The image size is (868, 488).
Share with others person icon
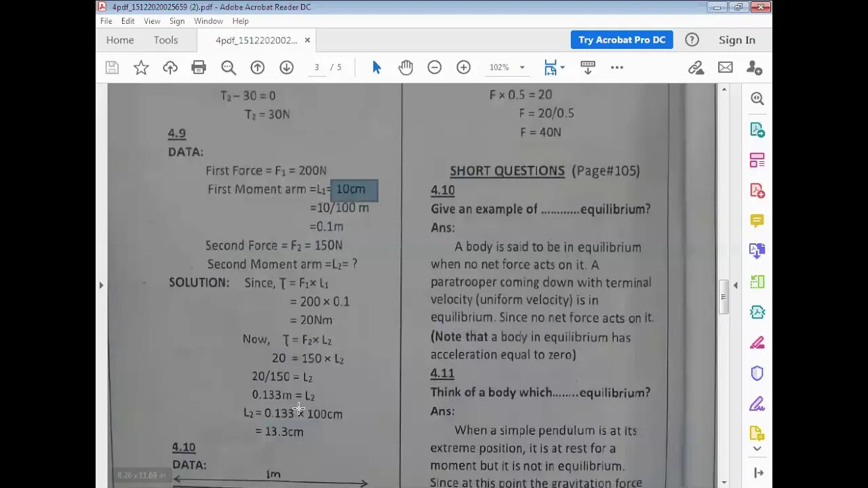click(x=754, y=67)
